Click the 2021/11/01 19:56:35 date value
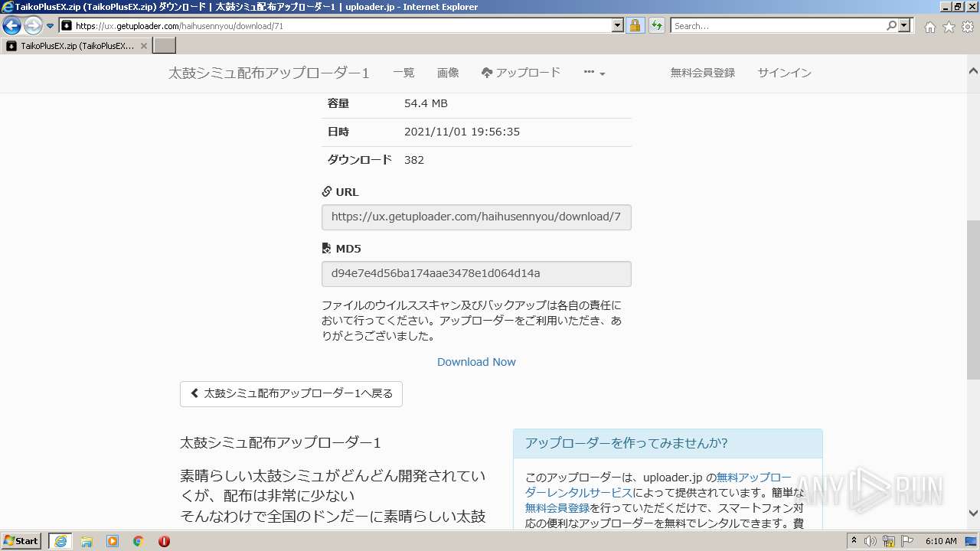Screen dimensions: 980x551 tap(462, 132)
